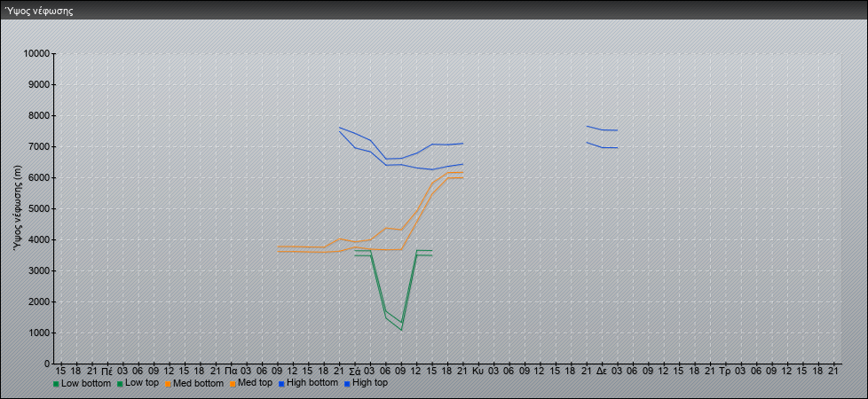Screen dimensions: 868x399
Task: Toggle the Med bottom legend label
Action: pyautogui.click(x=198, y=383)
